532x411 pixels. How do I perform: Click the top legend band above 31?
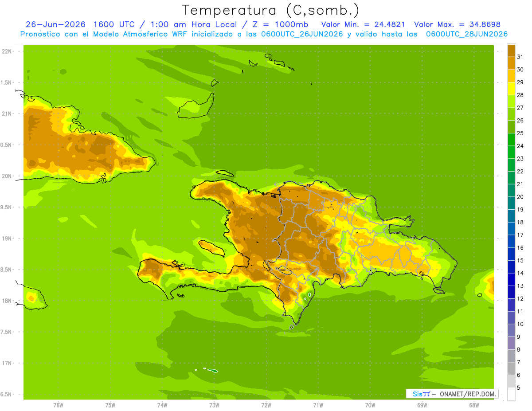click(x=511, y=51)
